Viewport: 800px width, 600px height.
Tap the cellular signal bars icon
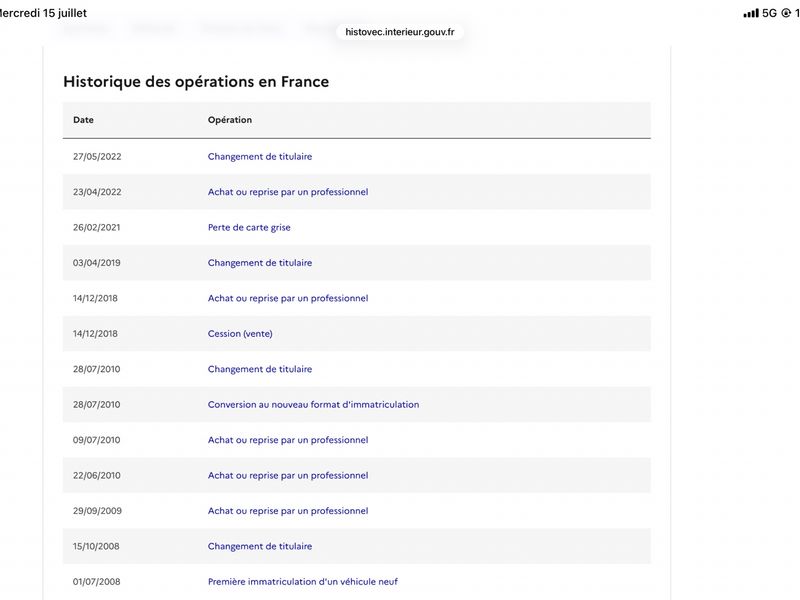(x=751, y=13)
